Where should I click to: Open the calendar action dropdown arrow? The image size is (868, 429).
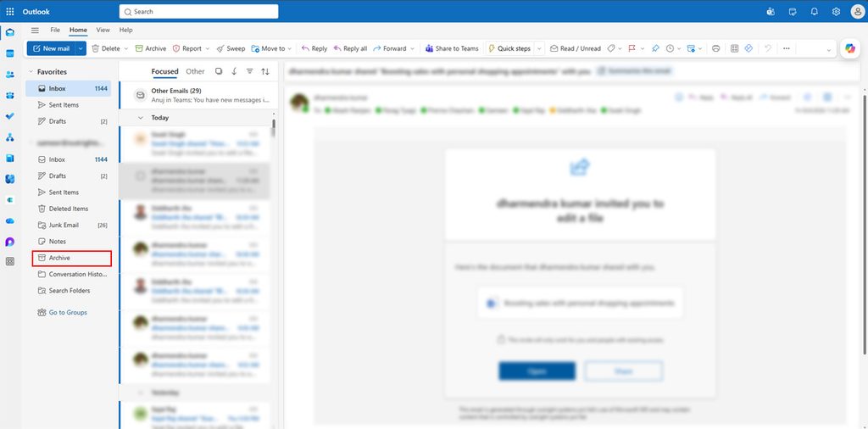(x=699, y=48)
